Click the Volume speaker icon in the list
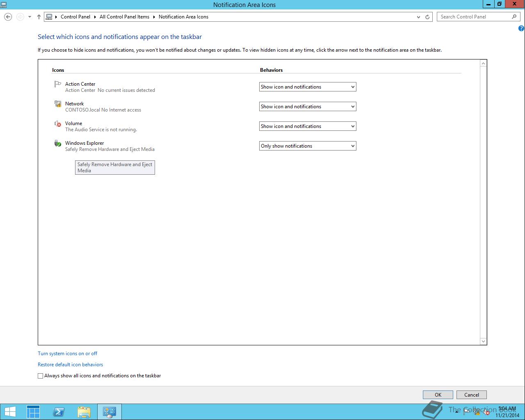This screenshot has height=420, width=525. click(x=57, y=123)
